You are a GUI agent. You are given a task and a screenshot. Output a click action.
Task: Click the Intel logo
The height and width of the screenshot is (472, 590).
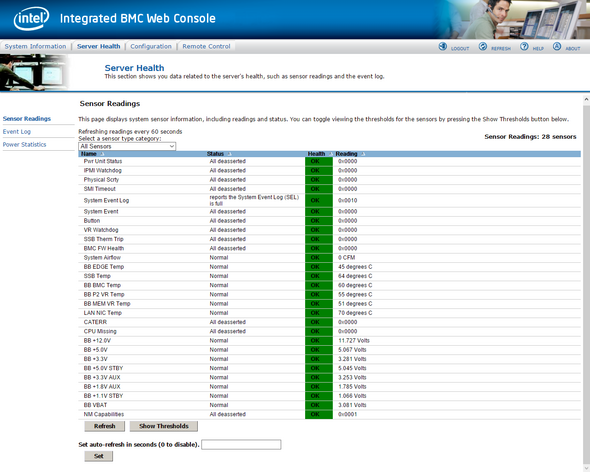[x=31, y=18]
